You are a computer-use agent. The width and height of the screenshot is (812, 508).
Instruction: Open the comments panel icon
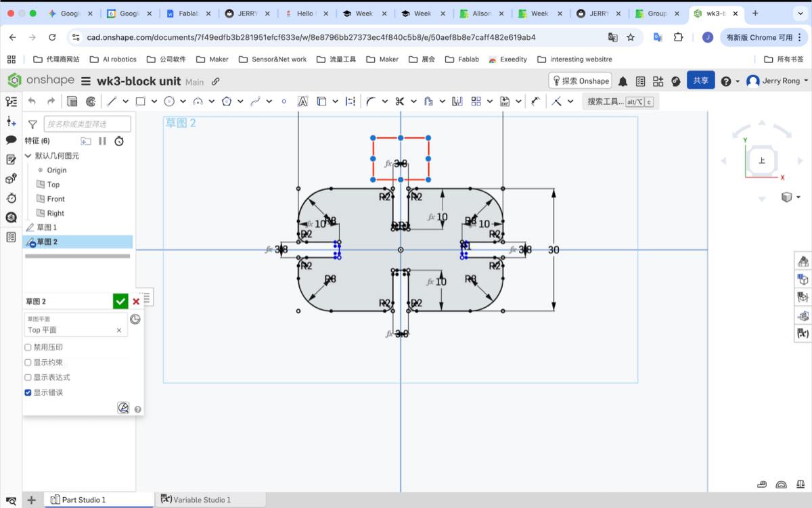[x=11, y=140]
